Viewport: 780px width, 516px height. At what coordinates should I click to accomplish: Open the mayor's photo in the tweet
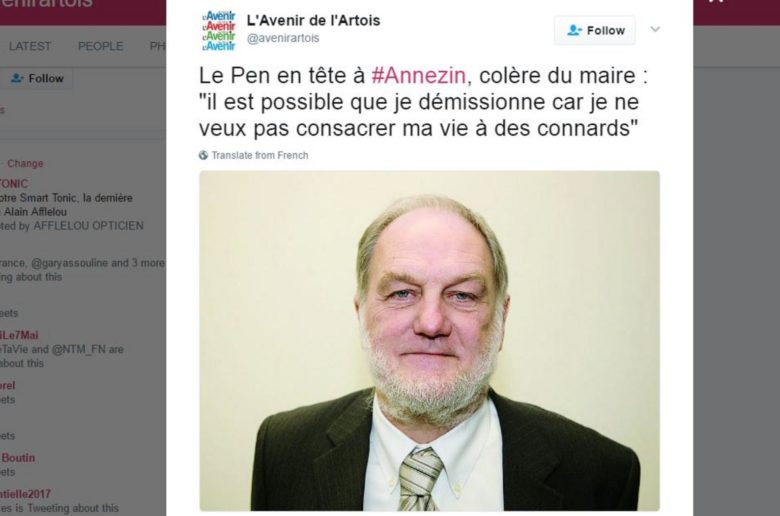[x=429, y=340]
